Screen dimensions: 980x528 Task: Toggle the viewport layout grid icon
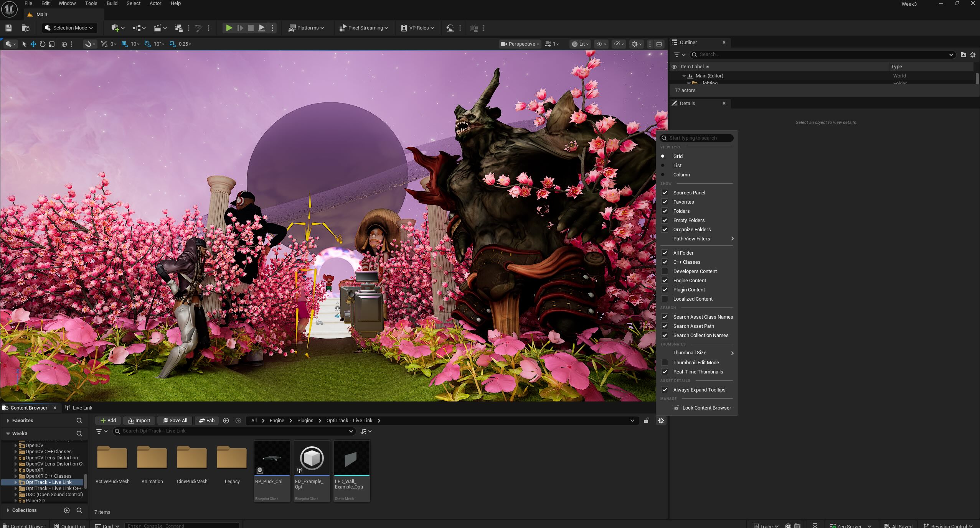tap(659, 44)
